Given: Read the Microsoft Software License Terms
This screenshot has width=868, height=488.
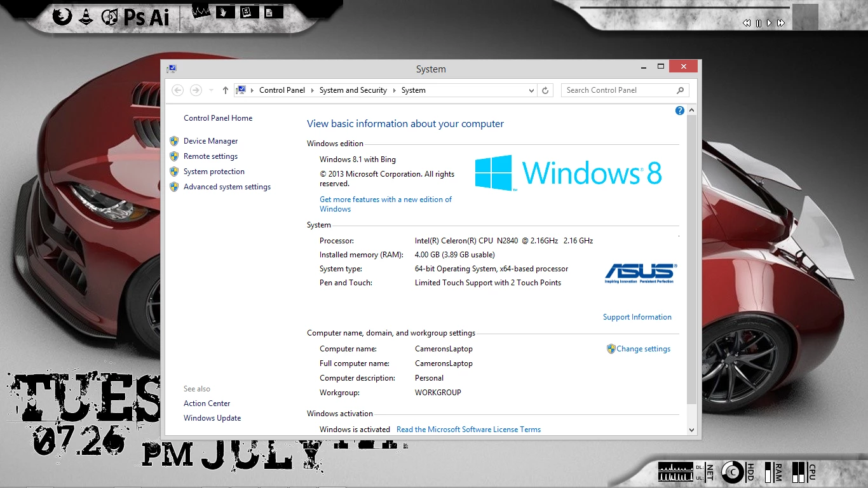Looking at the screenshot, I should pyautogui.click(x=468, y=430).
